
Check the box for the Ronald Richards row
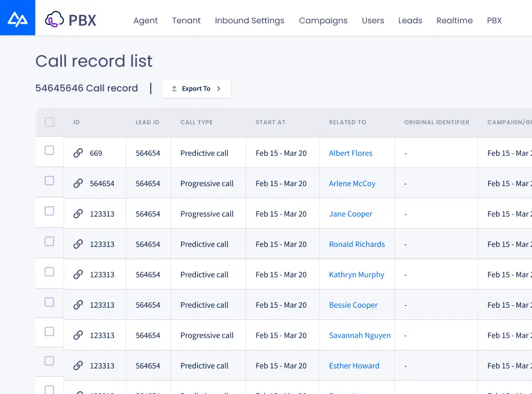coord(49,241)
